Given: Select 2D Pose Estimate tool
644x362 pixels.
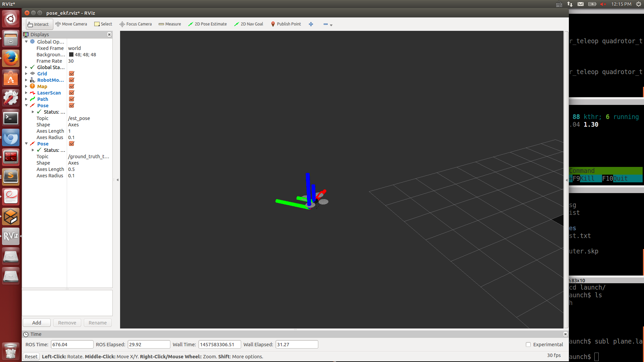Looking at the screenshot, I should tap(207, 24).
